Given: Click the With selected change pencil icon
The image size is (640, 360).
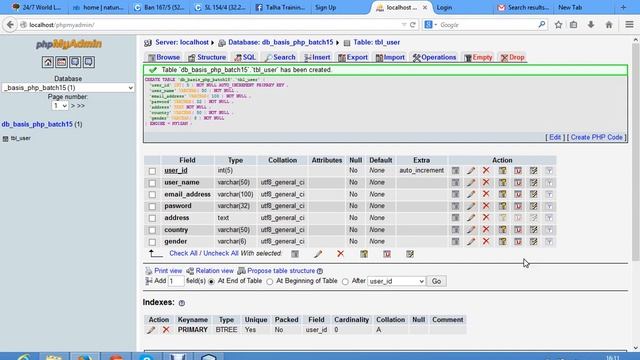Looking at the screenshot, I should pos(318,254).
